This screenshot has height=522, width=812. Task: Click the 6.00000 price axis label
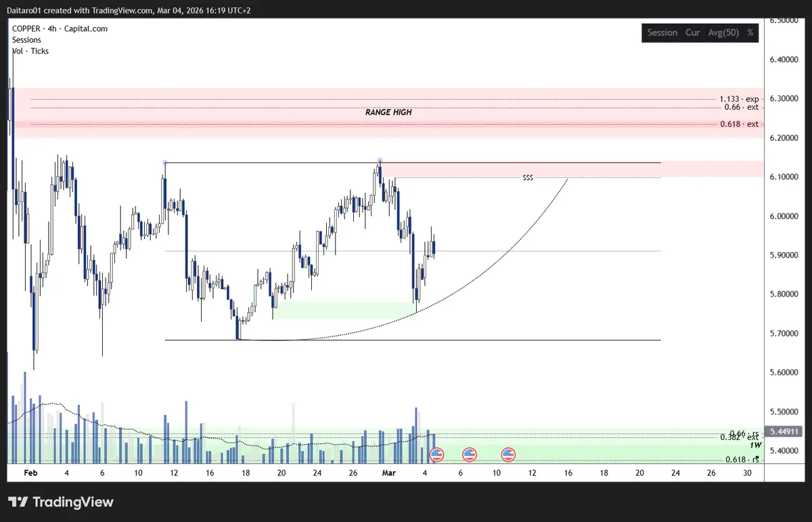pos(785,217)
